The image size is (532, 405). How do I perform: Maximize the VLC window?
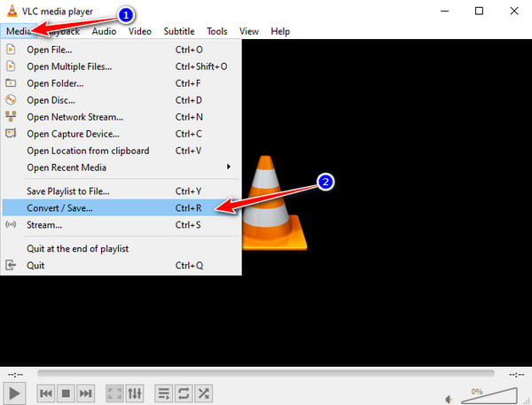pos(479,12)
